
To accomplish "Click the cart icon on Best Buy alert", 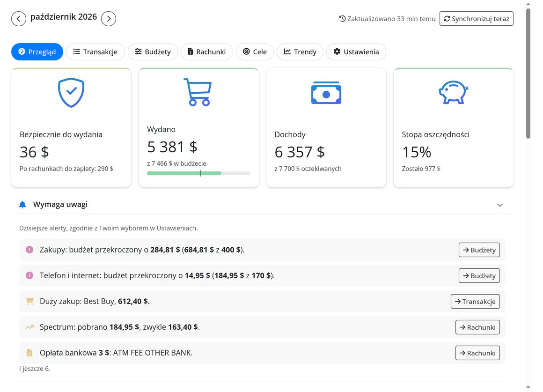I will [x=29, y=301].
